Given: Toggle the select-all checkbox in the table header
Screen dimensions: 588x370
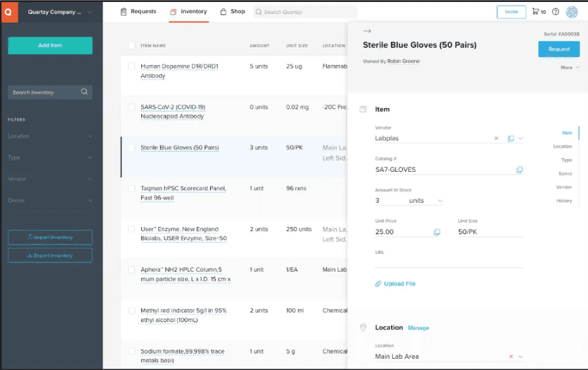Looking at the screenshot, I should point(132,46).
